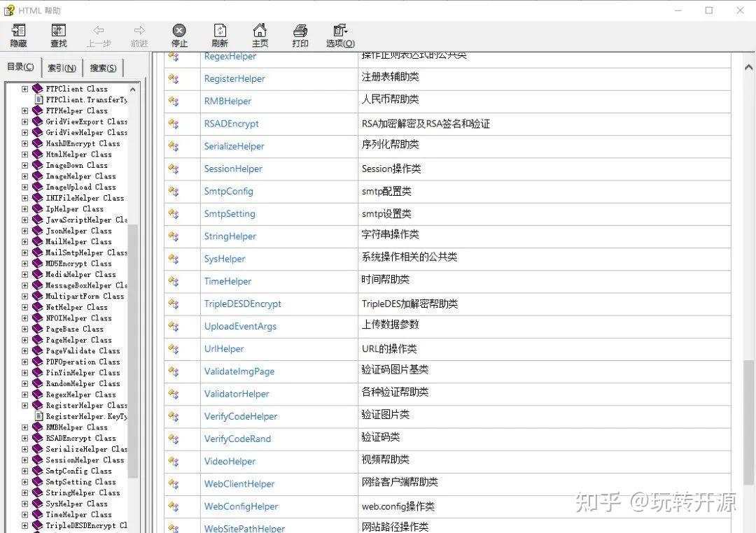Click the content pane scroll-up arrow
The image size is (756, 533).
coord(748,67)
